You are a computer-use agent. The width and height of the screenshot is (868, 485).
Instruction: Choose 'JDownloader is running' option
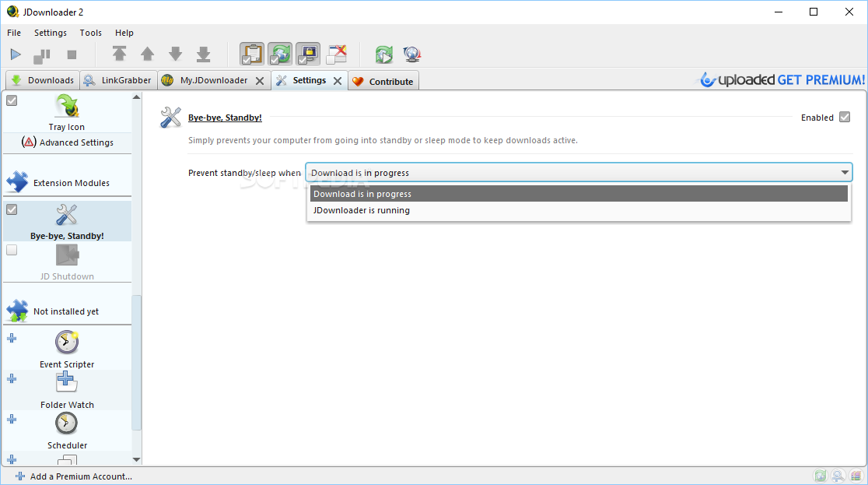[579, 210]
